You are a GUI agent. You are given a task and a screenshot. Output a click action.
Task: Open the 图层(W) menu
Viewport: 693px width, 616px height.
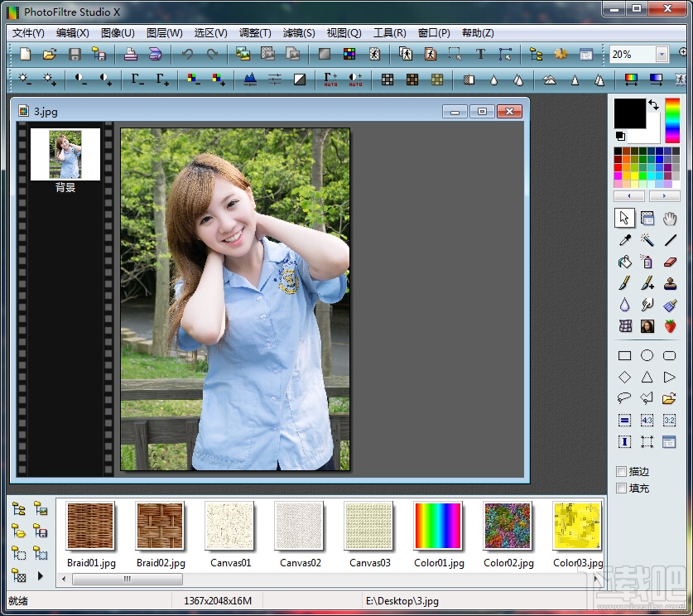point(164,33)
